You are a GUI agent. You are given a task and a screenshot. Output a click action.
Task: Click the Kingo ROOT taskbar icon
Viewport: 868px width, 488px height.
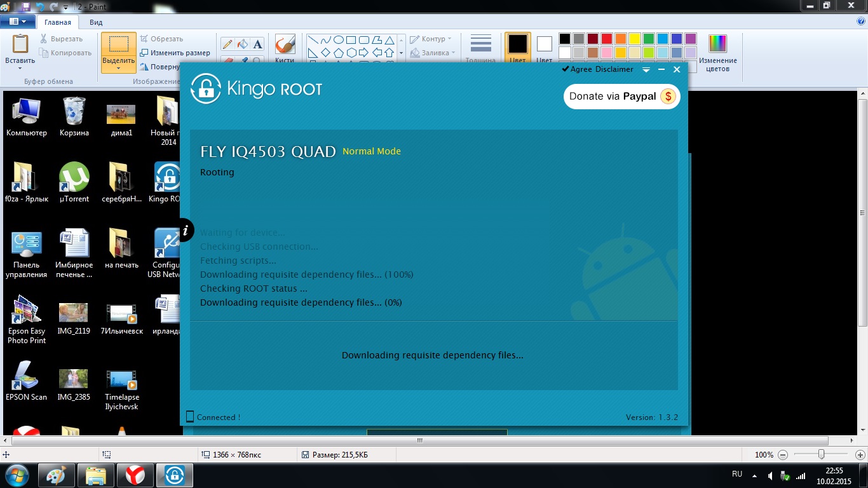(x=175, y=475)
